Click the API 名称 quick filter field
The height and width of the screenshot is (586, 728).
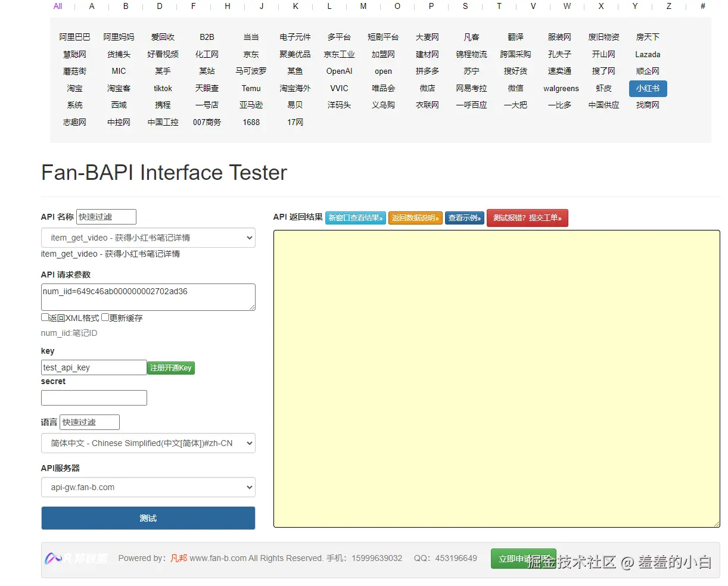point(107,217)
